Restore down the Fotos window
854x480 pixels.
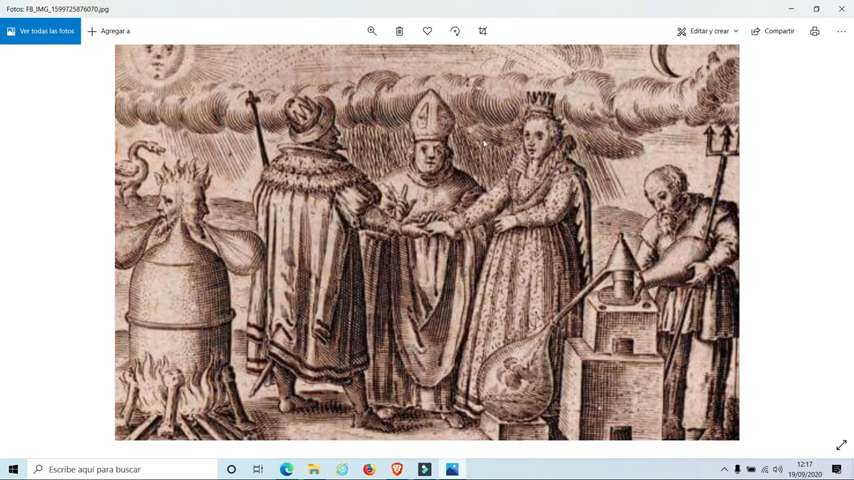[x=816, y=9]
